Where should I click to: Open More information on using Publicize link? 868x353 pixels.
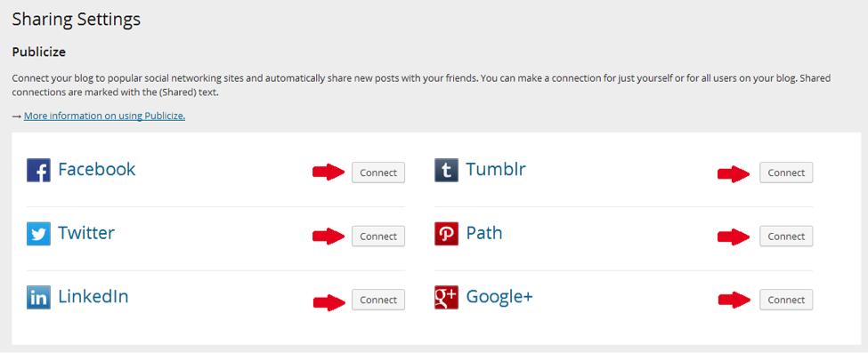[x=105, y=116]
